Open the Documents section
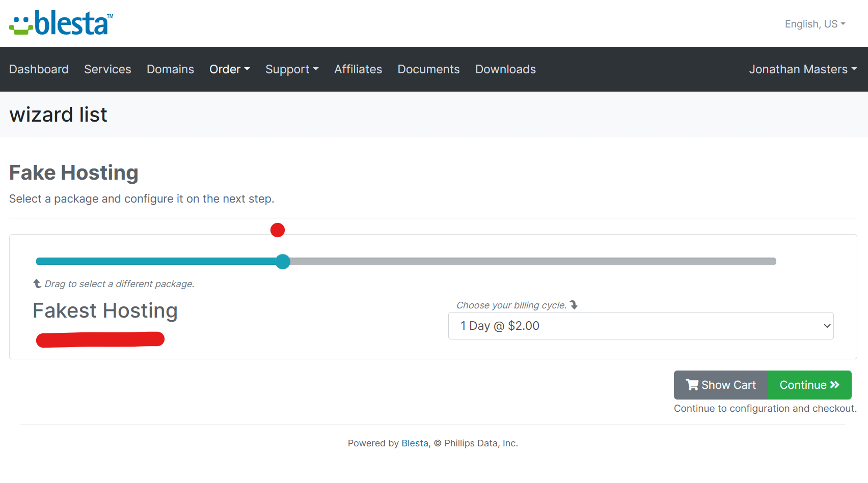The height and width of the screenshot is (483, 868). 428,69
